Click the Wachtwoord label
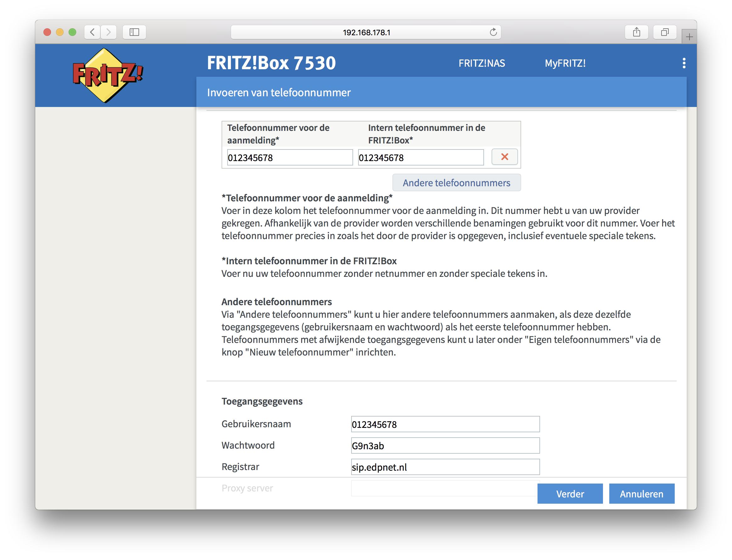 [x=248, y=445]
